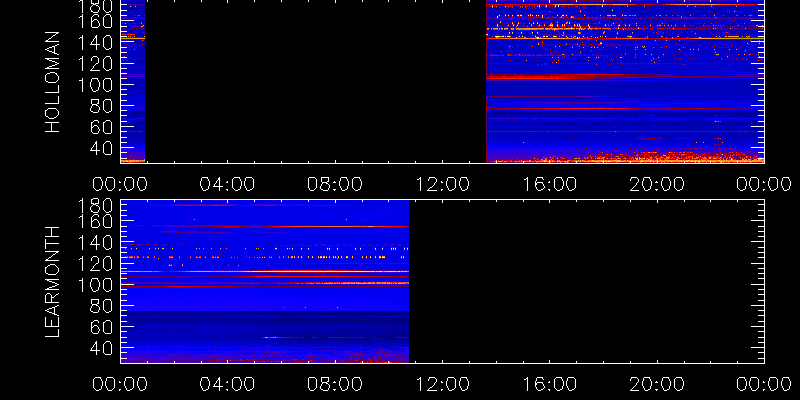Click the HOLLOMAN spectrogram data after 14:00
The image size is (800, 400).
pyautogui.click(x=625, y=82)
